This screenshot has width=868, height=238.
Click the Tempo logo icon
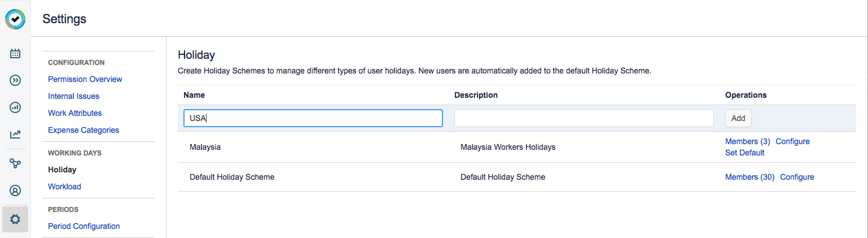click(15, 19)
